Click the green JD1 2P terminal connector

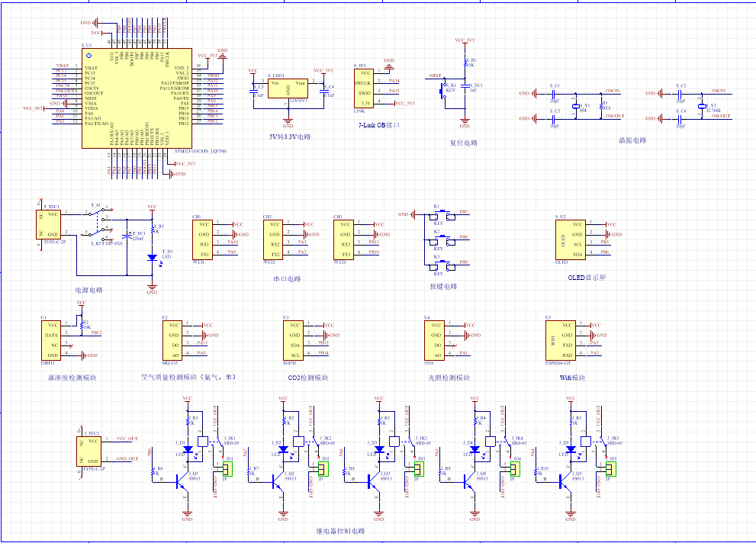227,469
